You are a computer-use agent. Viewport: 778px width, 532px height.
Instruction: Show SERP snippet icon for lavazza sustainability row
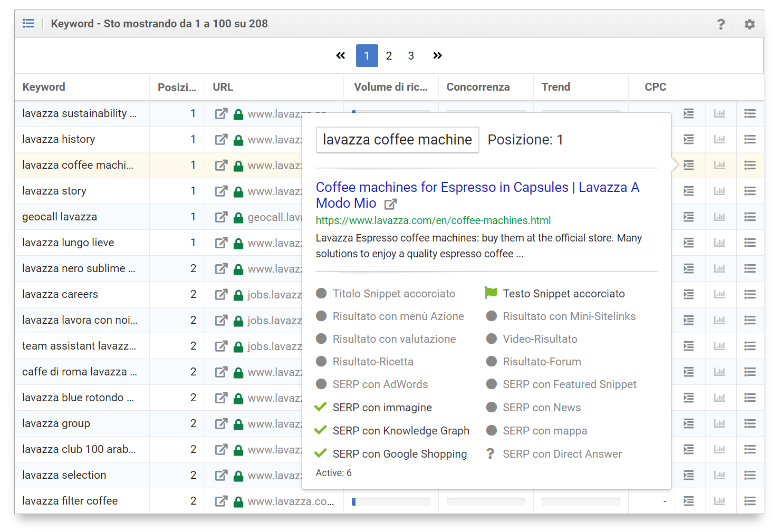click(689, 113)
